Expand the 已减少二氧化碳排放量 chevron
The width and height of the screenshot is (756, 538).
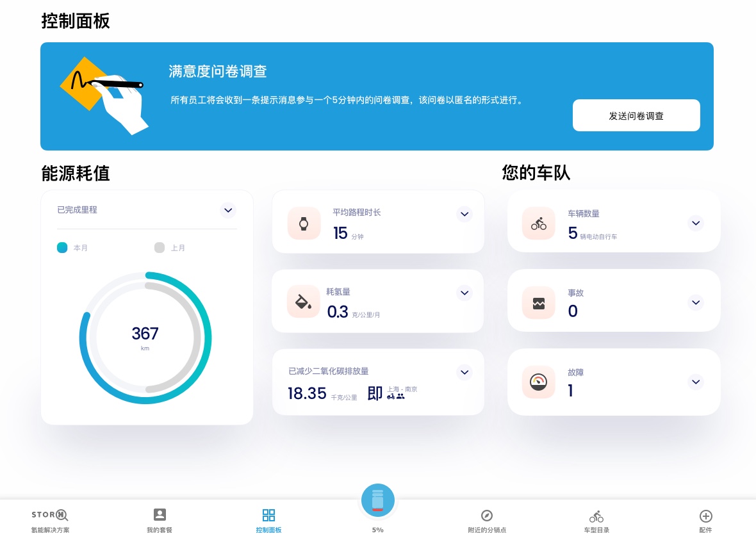click(464, 372)
